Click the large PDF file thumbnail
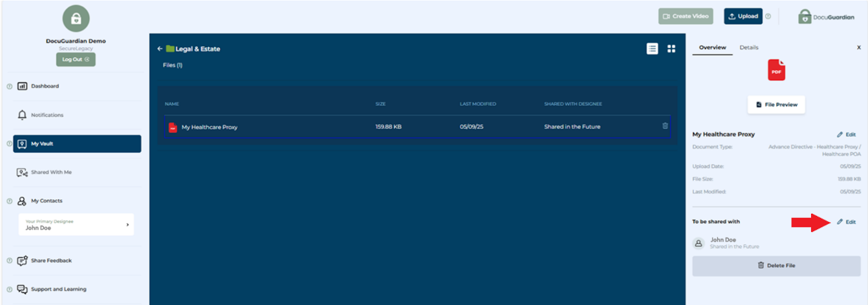Image resolution: width=868 pixels, height=305 pixels. 776,70
